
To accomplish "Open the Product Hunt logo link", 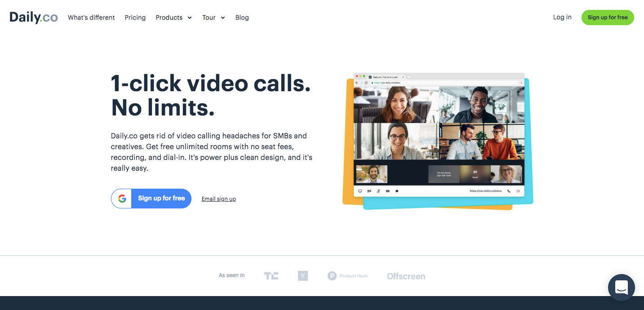I will 348,276.
